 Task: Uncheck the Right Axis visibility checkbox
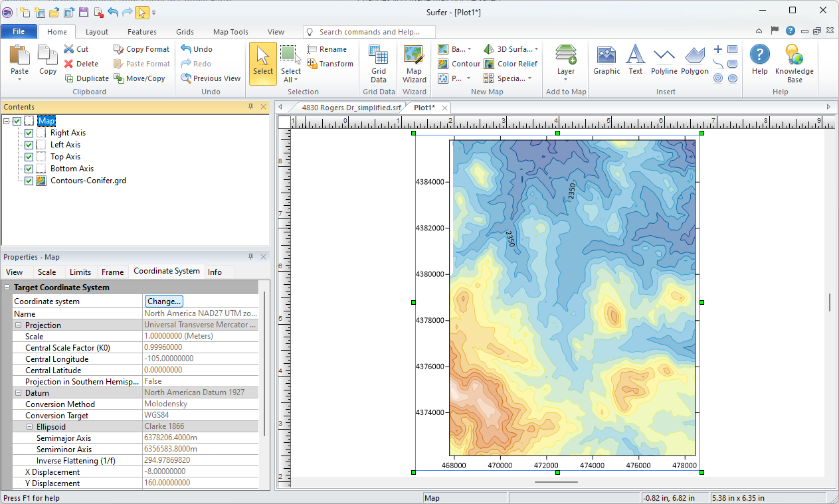pos(29,133)
